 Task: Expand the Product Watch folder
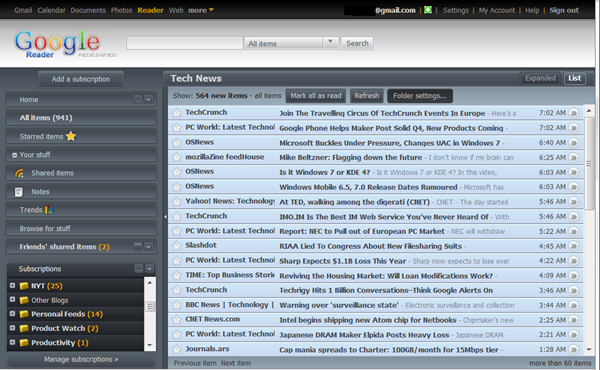pyautogui.click(x=13, y=328)
